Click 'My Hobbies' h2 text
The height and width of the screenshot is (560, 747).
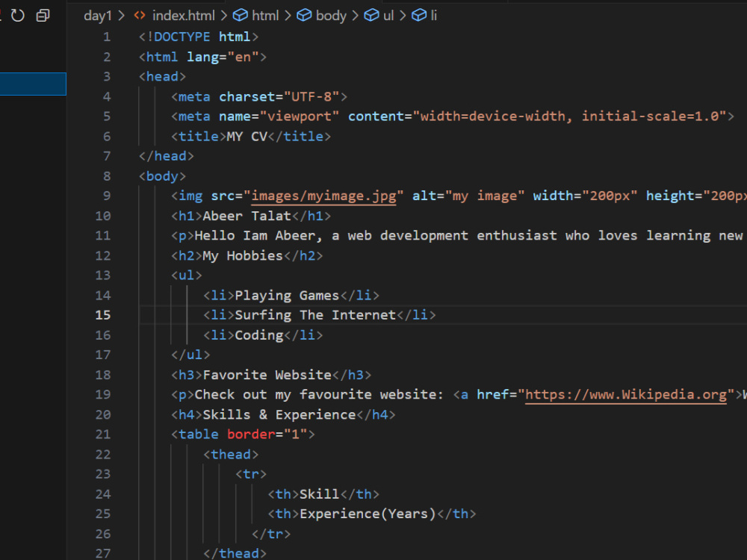click(243, 255)
